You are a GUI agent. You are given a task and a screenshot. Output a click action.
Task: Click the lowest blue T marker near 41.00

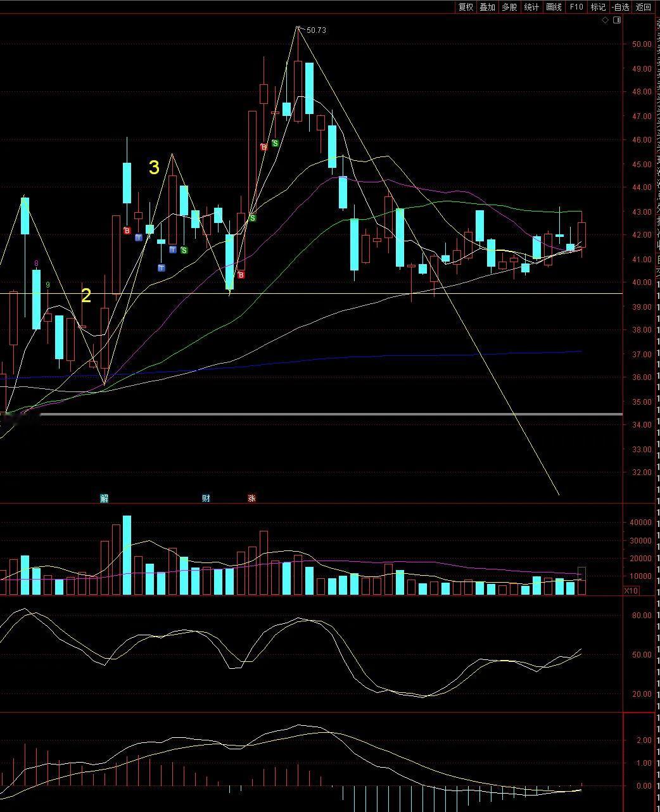pos(162,268)
